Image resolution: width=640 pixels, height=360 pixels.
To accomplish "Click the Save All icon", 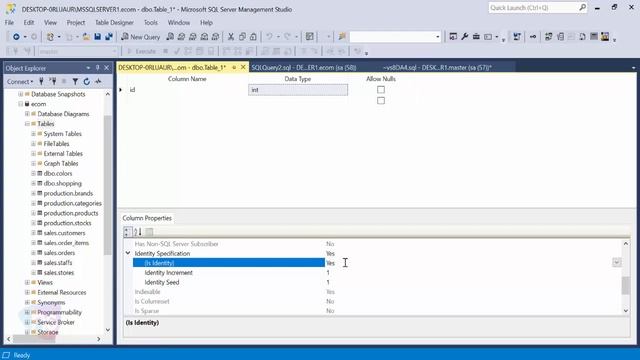I will (x=109, y=37).
